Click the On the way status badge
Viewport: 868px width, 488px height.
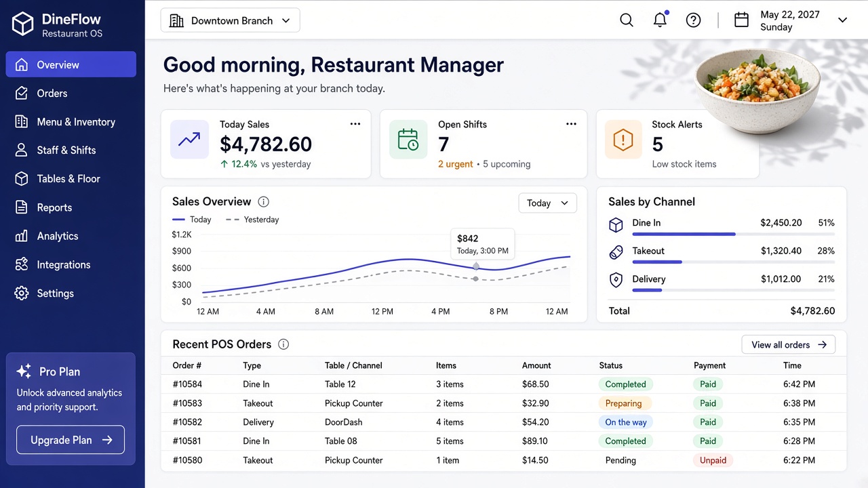point(626,422)
